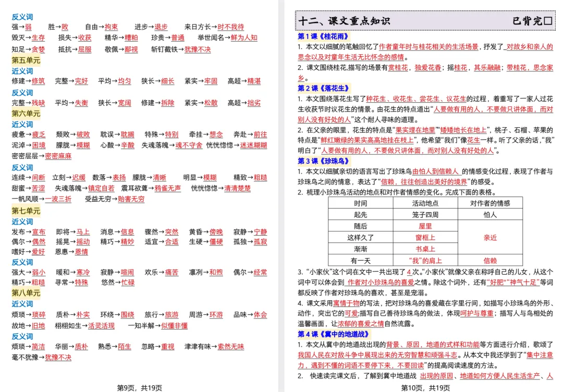This screenshot has height=392, width=563.
Task: Click the red answer 迷迷糊糊
Action: click(253, 145)
